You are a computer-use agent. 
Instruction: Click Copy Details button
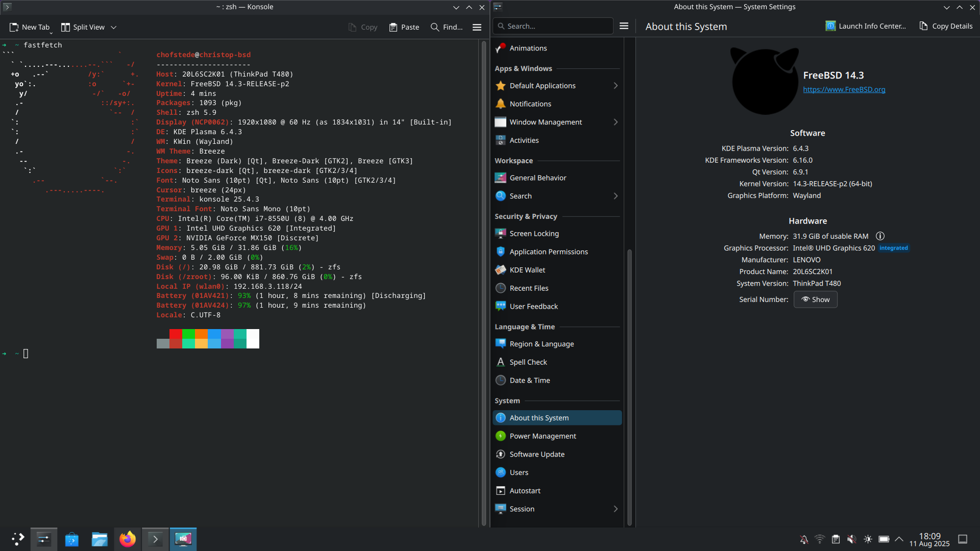coord(946,26)
